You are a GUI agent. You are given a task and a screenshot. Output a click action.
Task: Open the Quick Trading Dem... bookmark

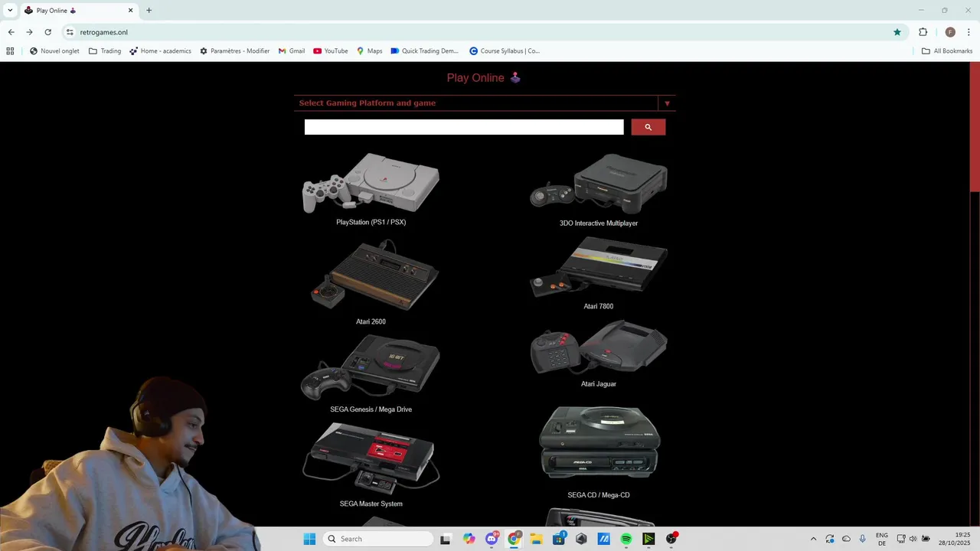(x=424, y=51)
